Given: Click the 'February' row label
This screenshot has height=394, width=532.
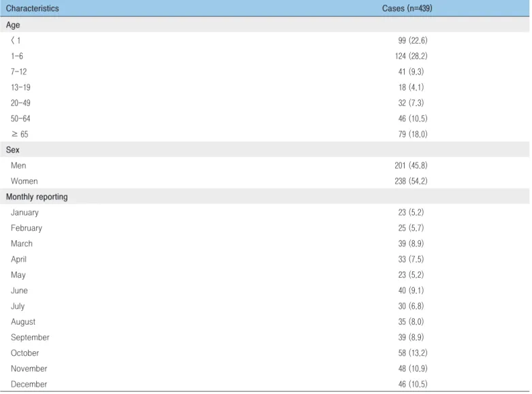Looking at the screenshot, I should [26, 228].
